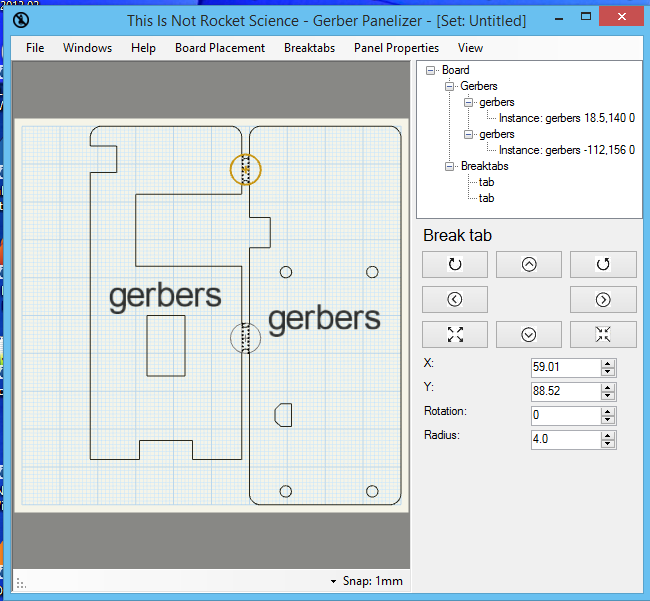
Task: Collapse second gerbers child node
Action: pyautogui.click(x=468, y=134)
